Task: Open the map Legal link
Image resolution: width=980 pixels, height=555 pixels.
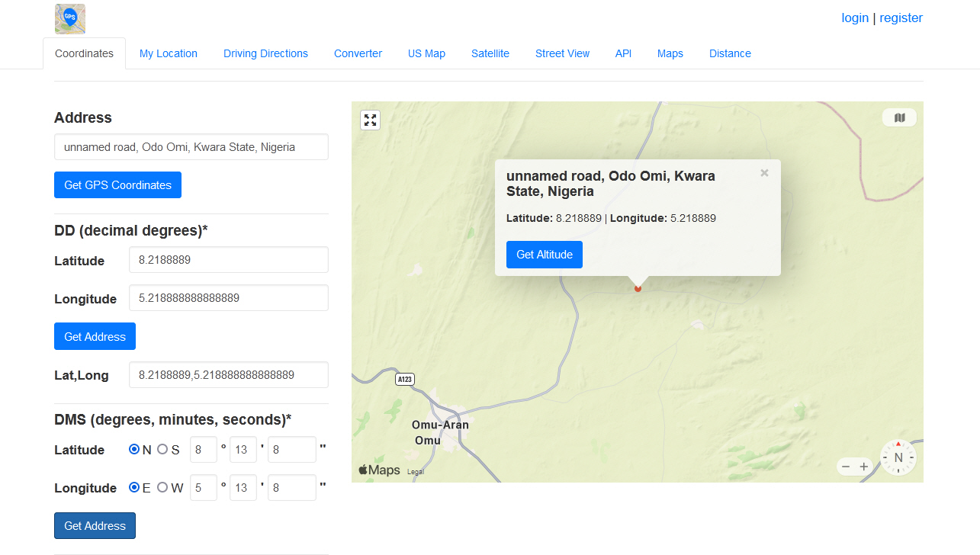Action: 416,472
